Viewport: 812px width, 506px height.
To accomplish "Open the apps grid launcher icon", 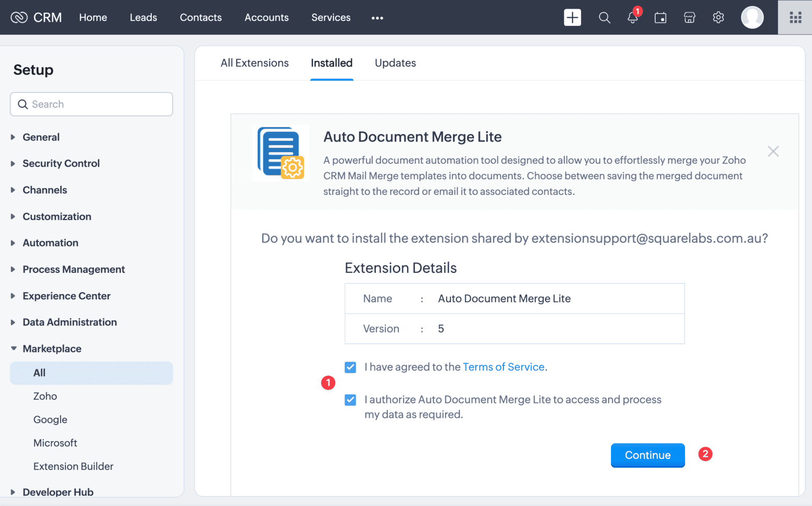I will [x=795, y=18].
